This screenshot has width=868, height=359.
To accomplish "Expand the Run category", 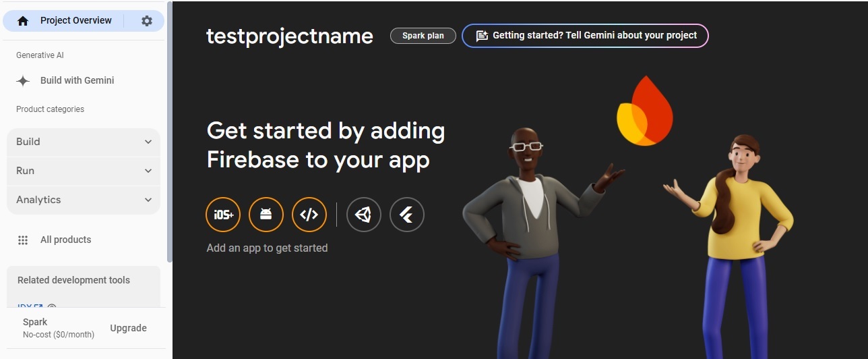I will click(84, 171).
